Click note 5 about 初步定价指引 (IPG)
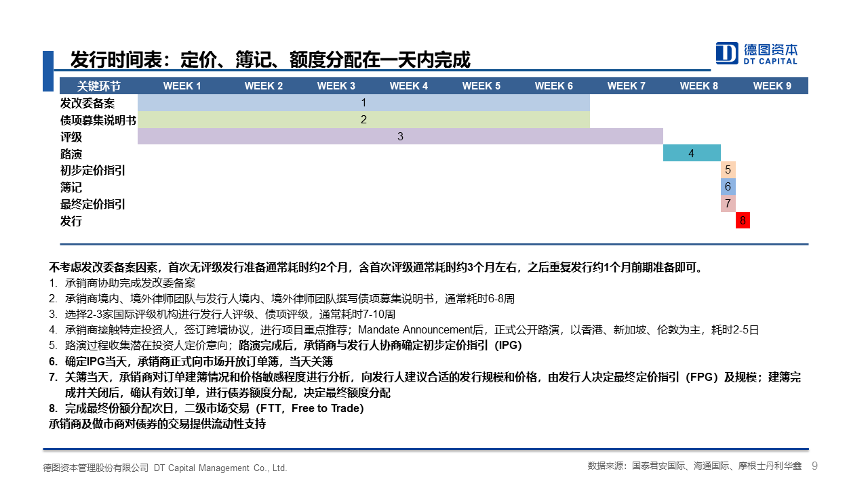This screenshot has height=488, width=868. point(285,346)
